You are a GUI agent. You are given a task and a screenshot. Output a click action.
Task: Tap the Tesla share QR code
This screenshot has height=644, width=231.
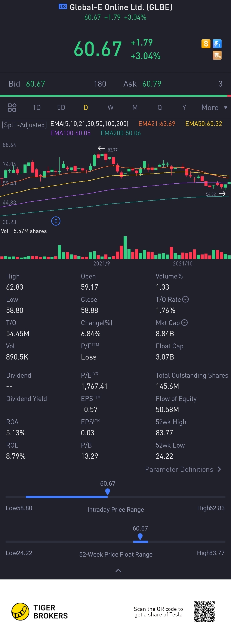[204, 612]
